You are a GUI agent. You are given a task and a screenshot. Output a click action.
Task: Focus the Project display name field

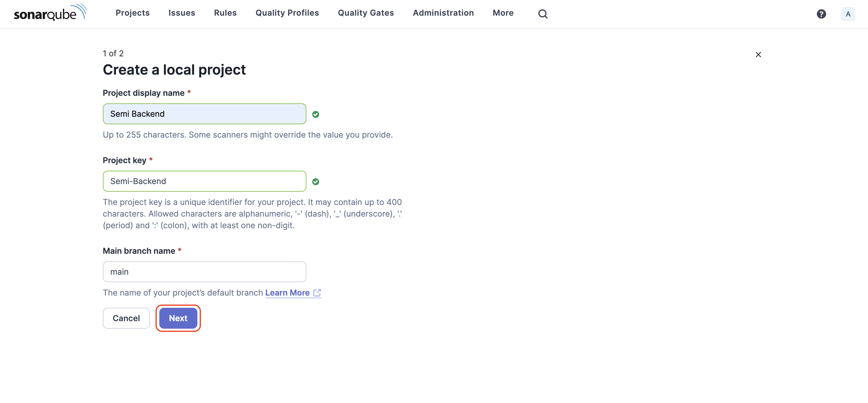pos(204,114)
